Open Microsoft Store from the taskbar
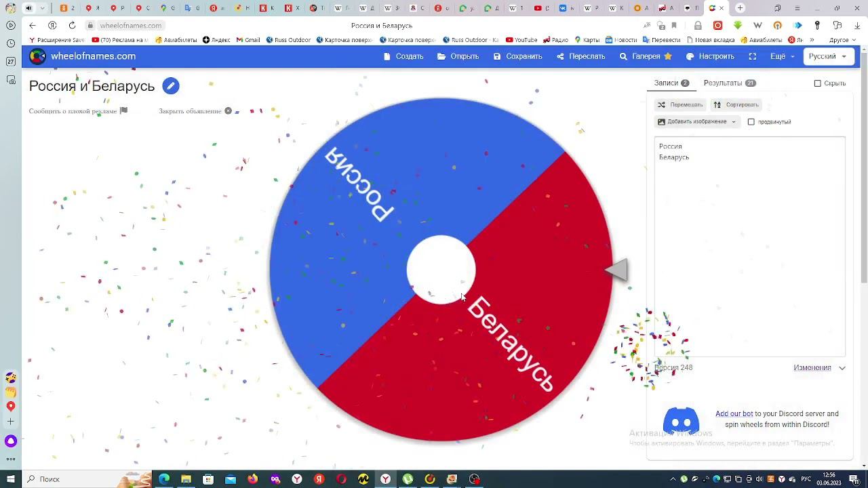868x488 pixels. 208,479
